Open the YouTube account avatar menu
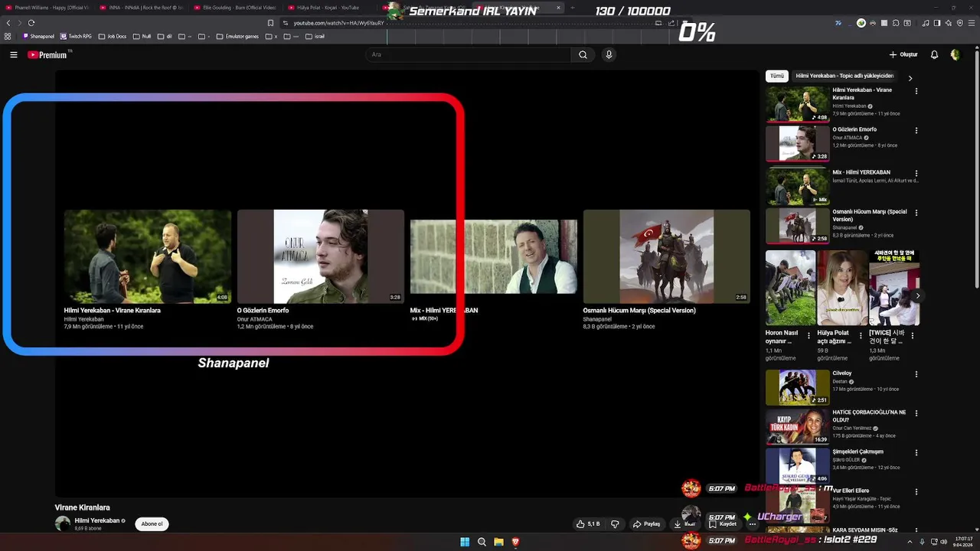 click(955, 55)
